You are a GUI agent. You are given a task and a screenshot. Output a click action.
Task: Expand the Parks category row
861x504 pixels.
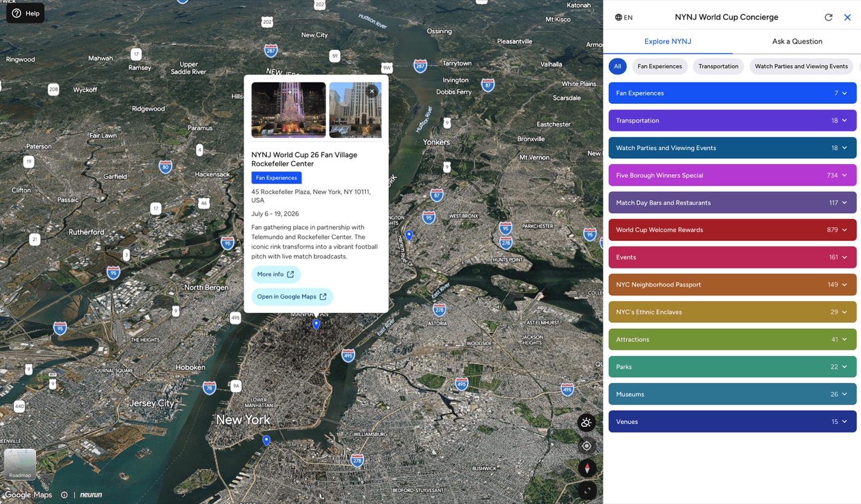[732, 367]
